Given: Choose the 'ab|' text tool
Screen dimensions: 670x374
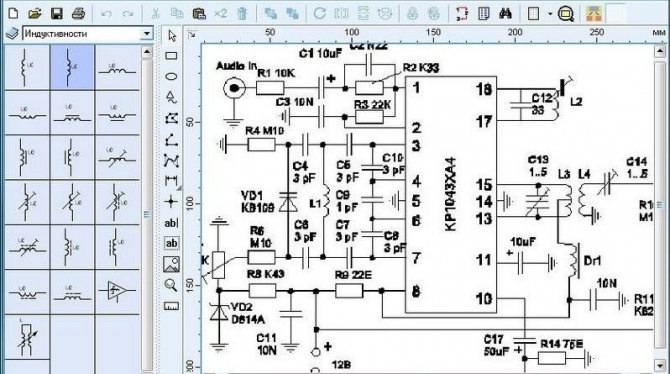Looking at the screenshot, I should tap(171, 223).
